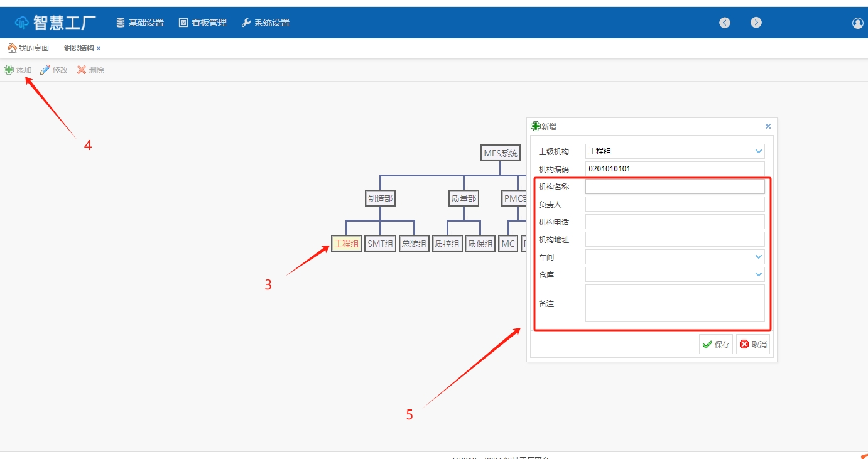Open the 基础设置 menu
The width and height of the screenshot is (868, 459).
point(140,23)
